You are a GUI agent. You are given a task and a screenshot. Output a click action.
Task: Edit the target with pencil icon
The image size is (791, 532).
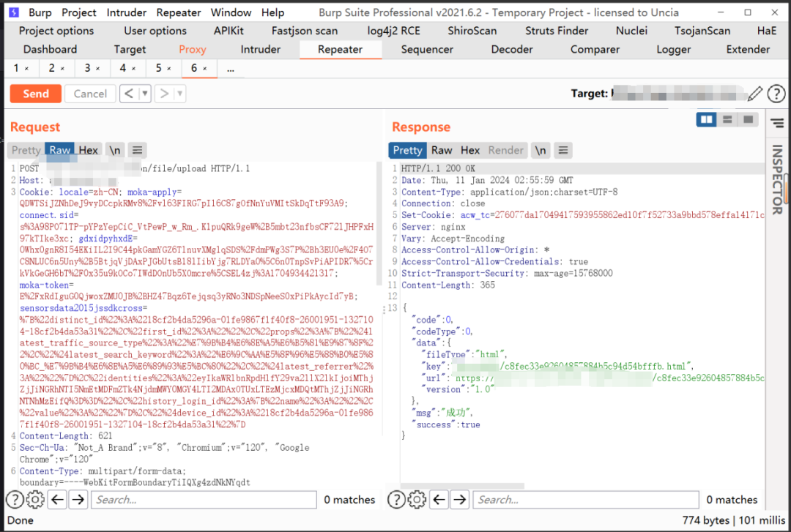pos(754,93)
